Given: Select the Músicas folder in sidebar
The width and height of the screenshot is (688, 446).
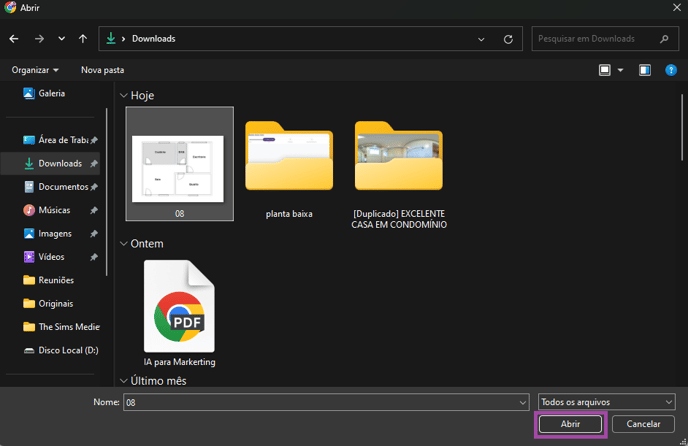Looking at the screenshot, I should click(x=55, y=210).
